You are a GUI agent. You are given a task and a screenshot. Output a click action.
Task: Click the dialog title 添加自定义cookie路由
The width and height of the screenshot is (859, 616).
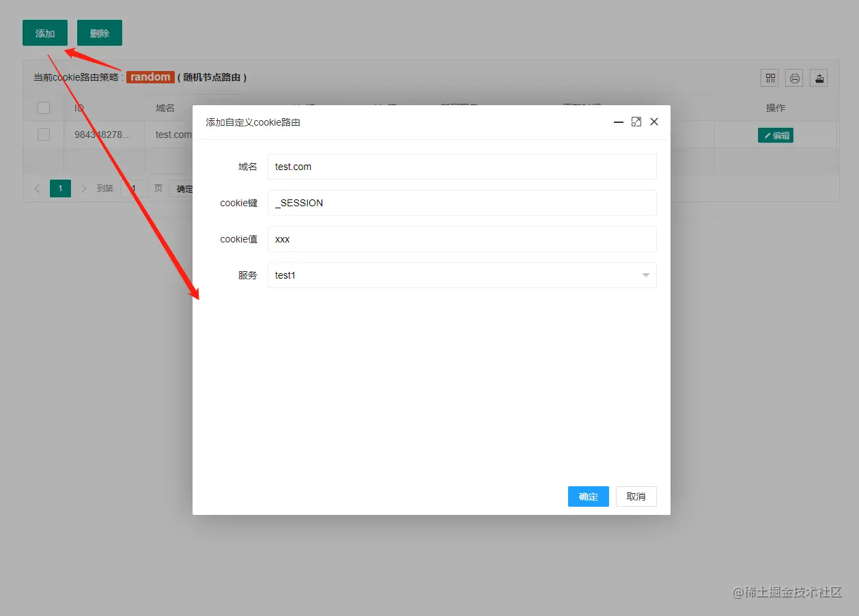(x=253, y=122)
